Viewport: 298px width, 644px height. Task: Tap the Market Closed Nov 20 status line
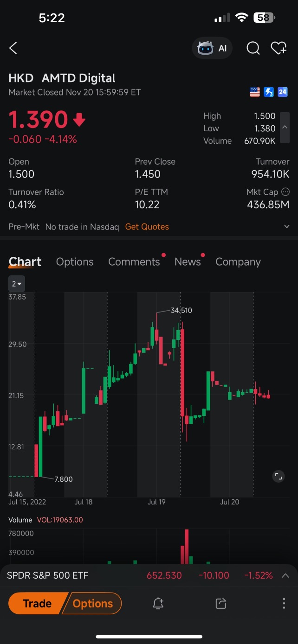click(74, 92)
